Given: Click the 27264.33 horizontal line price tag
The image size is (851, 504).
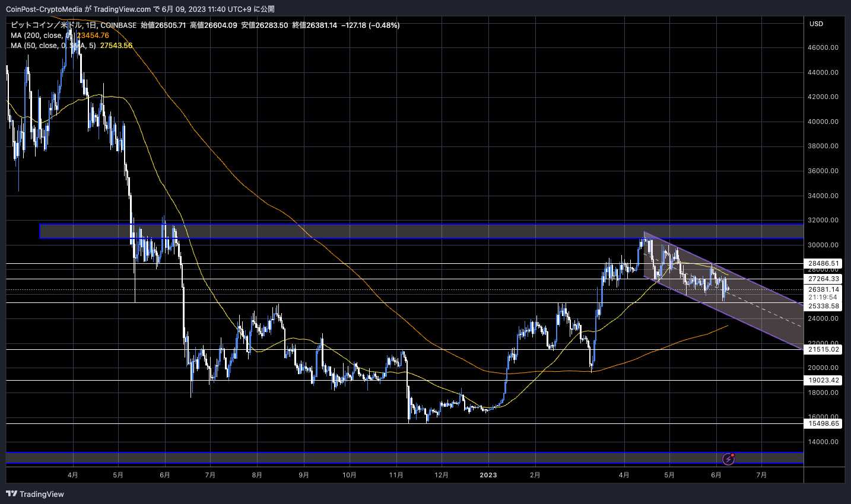Looking at the screenshot, I should tap(824, 279).
